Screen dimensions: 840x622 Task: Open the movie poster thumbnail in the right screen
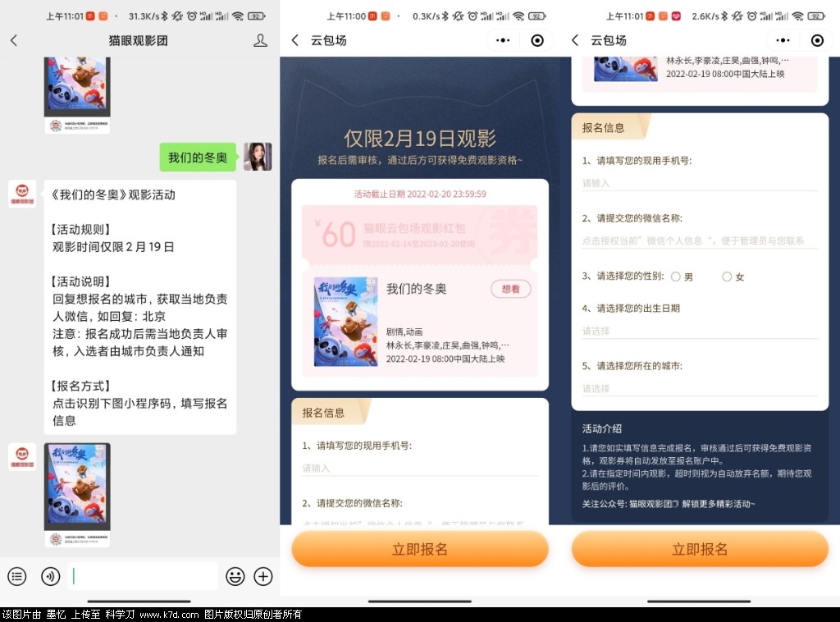626,69
